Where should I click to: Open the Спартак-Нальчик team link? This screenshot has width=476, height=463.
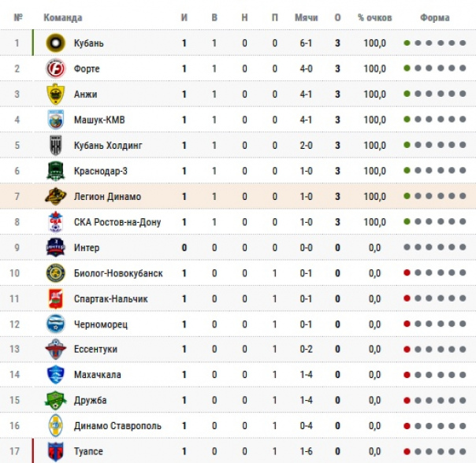pyautogui.click(x=110, y=299)
